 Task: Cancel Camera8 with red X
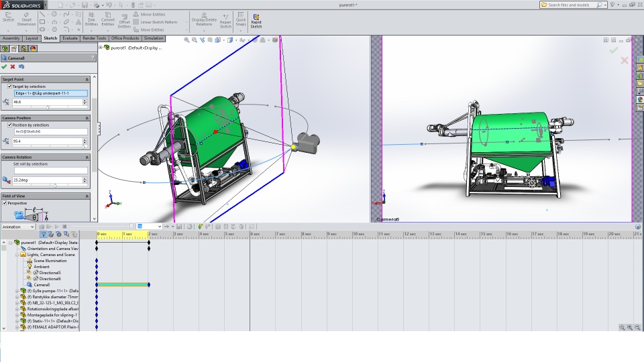click(x=13, y=66)
